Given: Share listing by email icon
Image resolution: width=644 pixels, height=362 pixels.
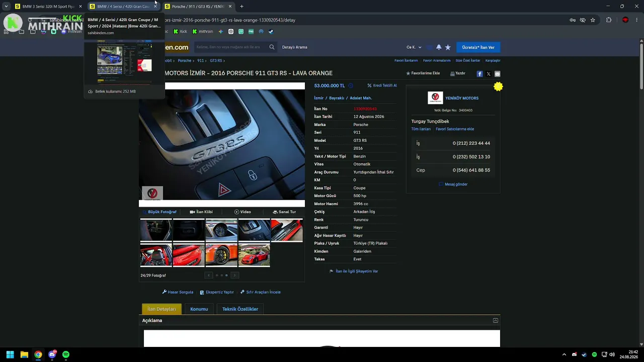Looking at the screenshot, I should tap(497, 74).
